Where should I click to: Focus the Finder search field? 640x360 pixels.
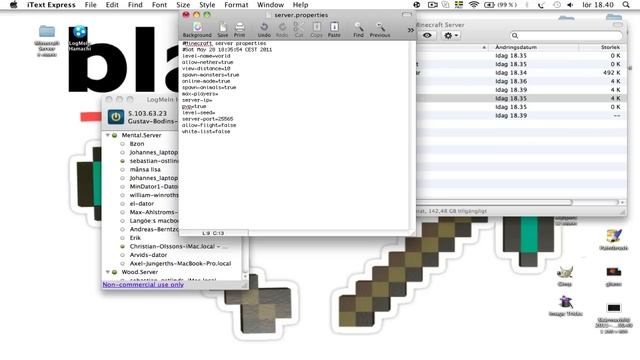tap(567, 36)
